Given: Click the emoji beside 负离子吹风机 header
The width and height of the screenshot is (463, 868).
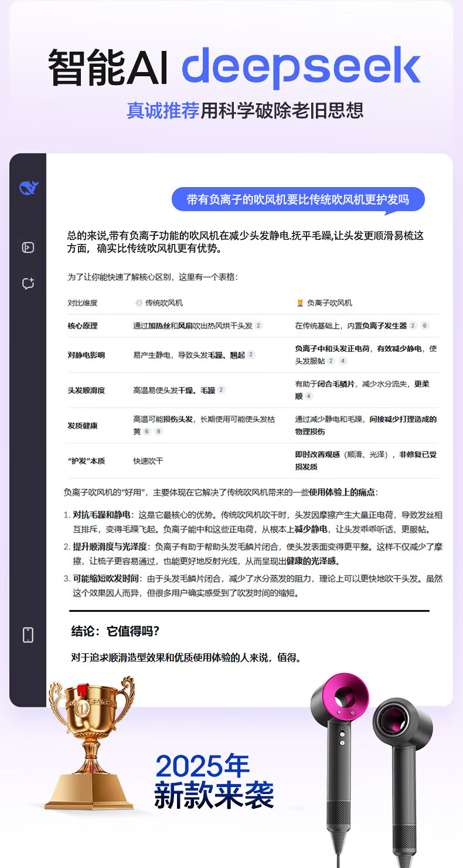Looking at the screenshot, I should 300,303.
